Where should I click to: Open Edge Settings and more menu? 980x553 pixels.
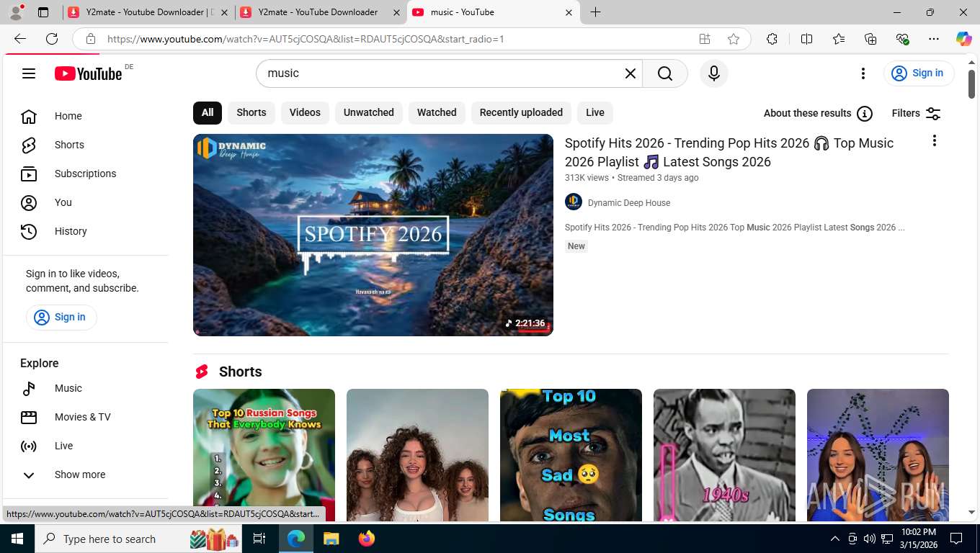point(934,39)
